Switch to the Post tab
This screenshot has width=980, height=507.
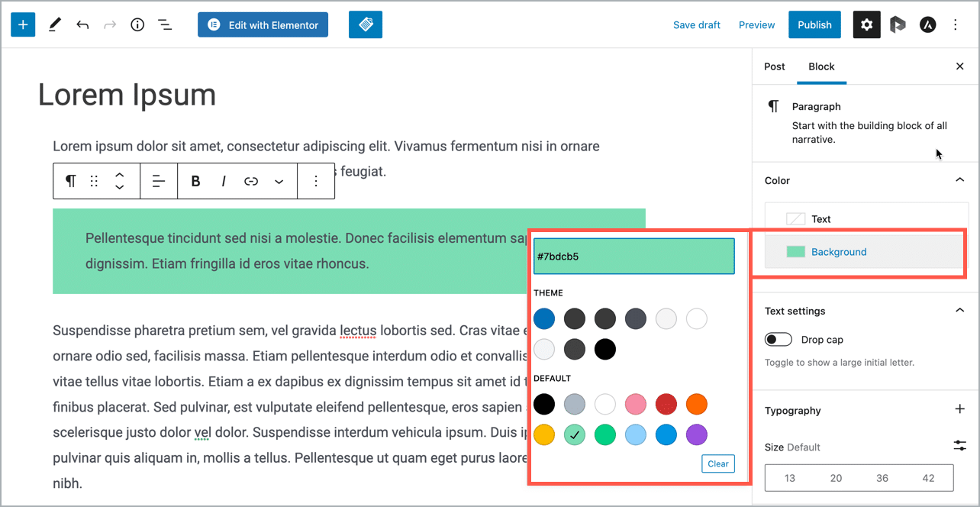pos(774,66)
